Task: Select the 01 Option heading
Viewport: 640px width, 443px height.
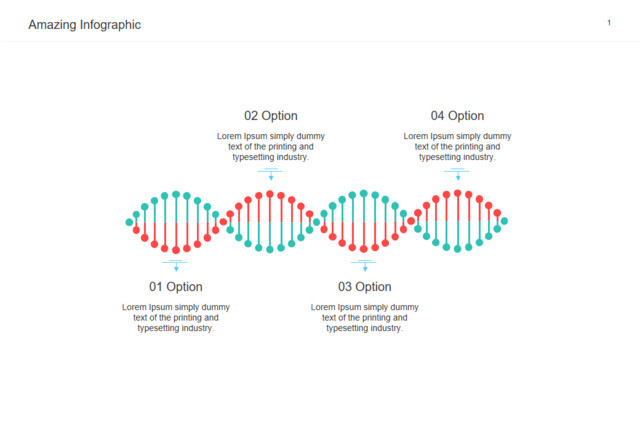Action: click(176, 287)
